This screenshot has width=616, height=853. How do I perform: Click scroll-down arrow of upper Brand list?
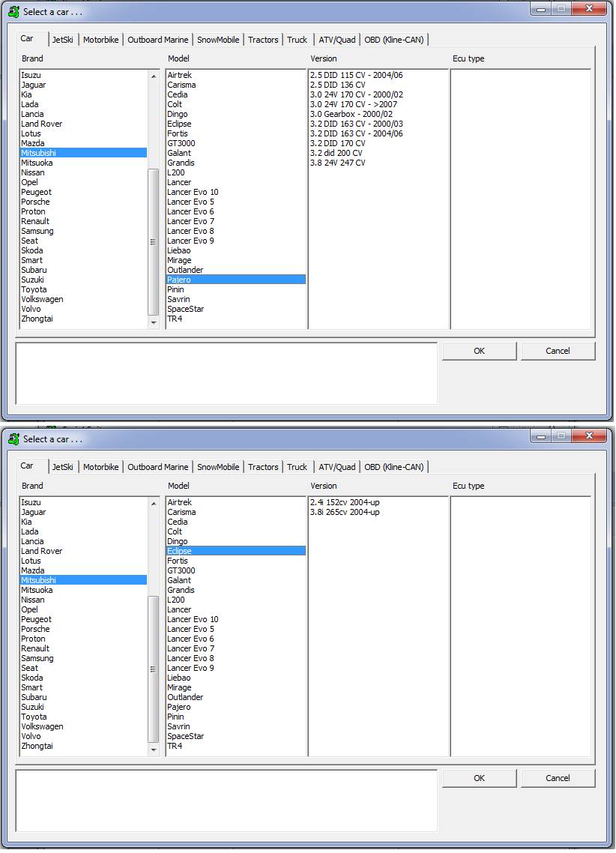(x=154, y=322)
